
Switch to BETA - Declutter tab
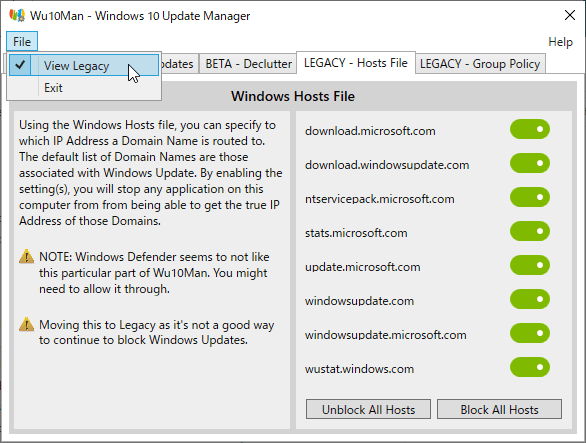[x=248, y=64]
